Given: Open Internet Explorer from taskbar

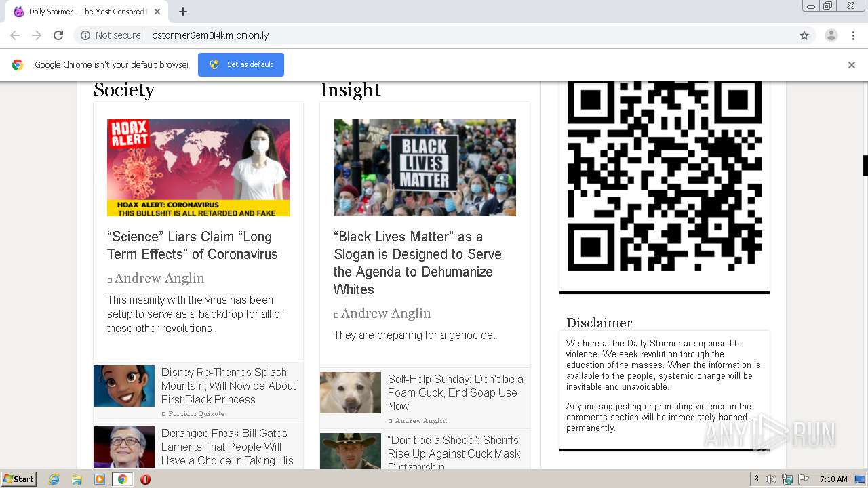Looking at the screenshot, I should [x=54, y=479].
